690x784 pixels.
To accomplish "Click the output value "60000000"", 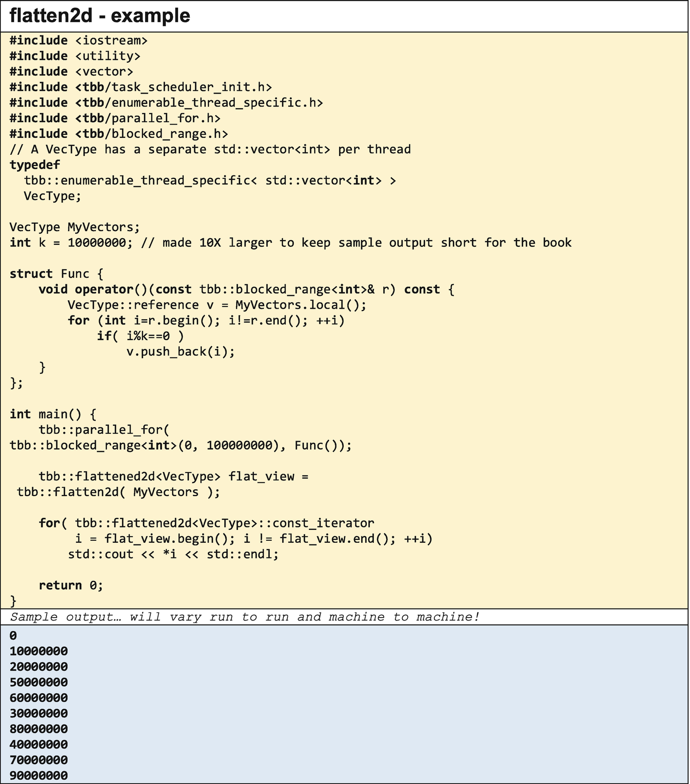I will 39,698.
